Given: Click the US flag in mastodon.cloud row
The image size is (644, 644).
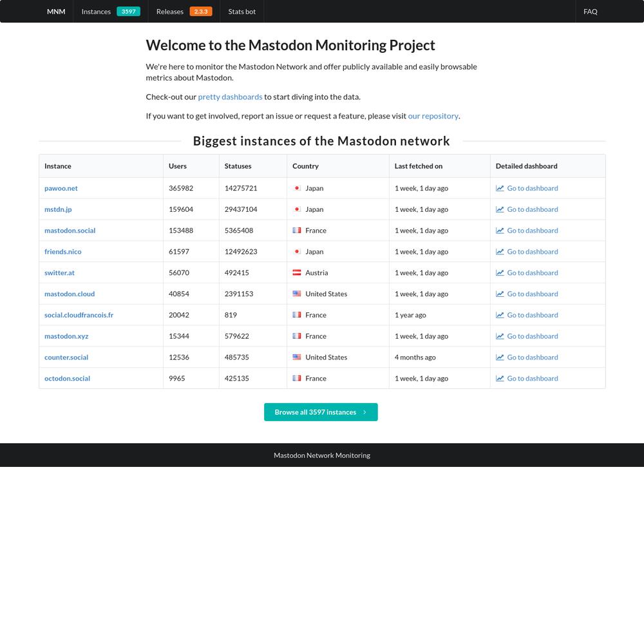Looking at the screenshot, I should 296,294.
